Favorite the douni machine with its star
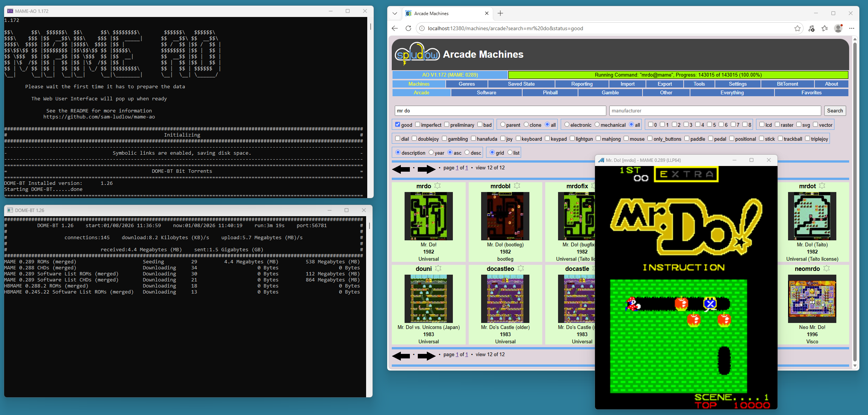 pos(438,268)
